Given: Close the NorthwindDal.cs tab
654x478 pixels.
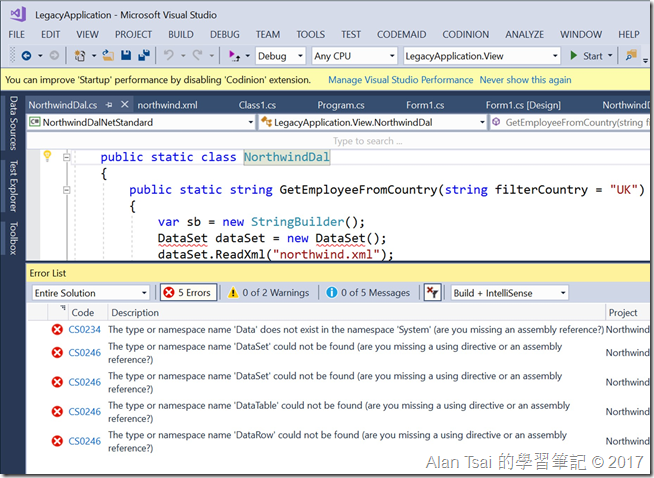Looking at the screenshot, I should [x=124, y=105].
